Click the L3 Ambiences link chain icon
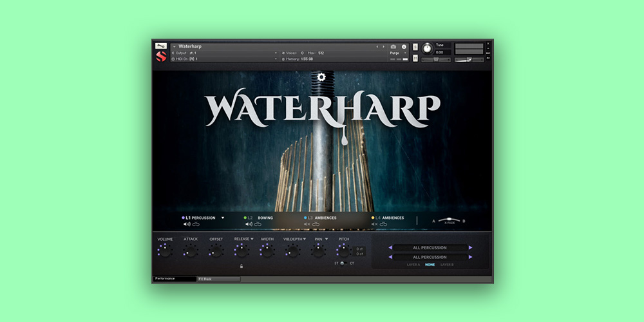The height and width of the screenshot is (322, 644). [316, 224]
